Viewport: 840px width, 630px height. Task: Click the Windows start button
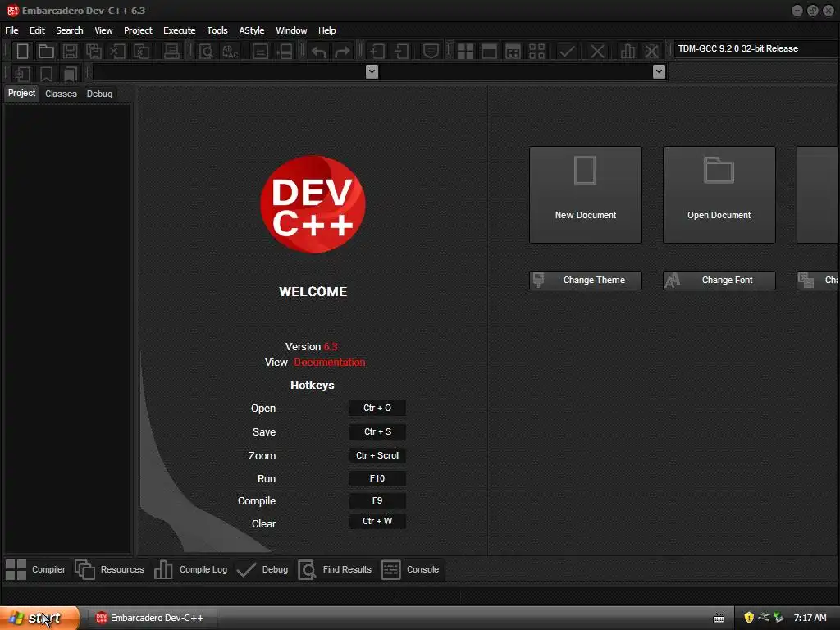click(39, 619)
